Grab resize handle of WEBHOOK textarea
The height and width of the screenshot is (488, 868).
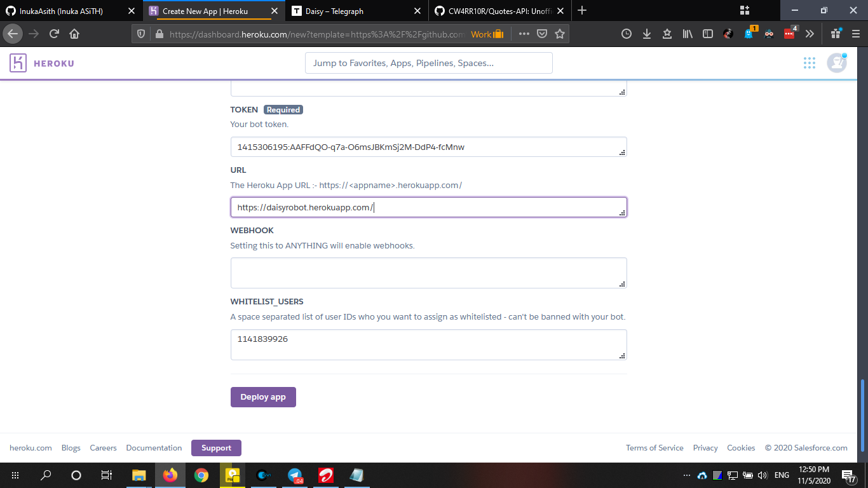coord(622,284)
